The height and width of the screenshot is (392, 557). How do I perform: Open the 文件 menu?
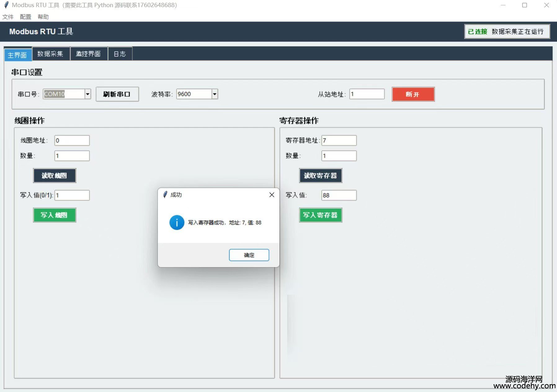8,17
